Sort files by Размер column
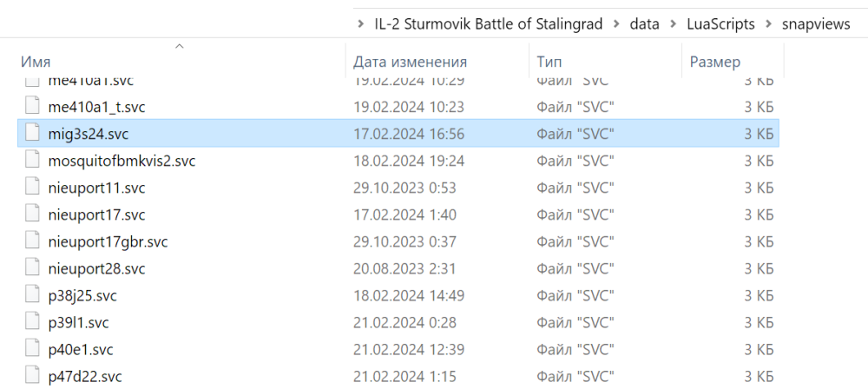This screenshot has height=389, width=868. pos(715,62)
